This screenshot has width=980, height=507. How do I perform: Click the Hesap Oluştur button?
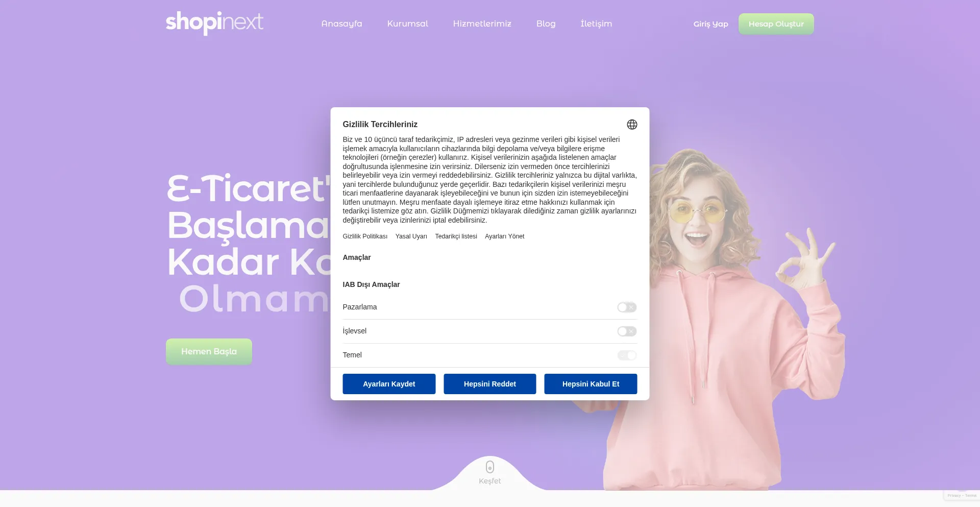click(776, 24)
